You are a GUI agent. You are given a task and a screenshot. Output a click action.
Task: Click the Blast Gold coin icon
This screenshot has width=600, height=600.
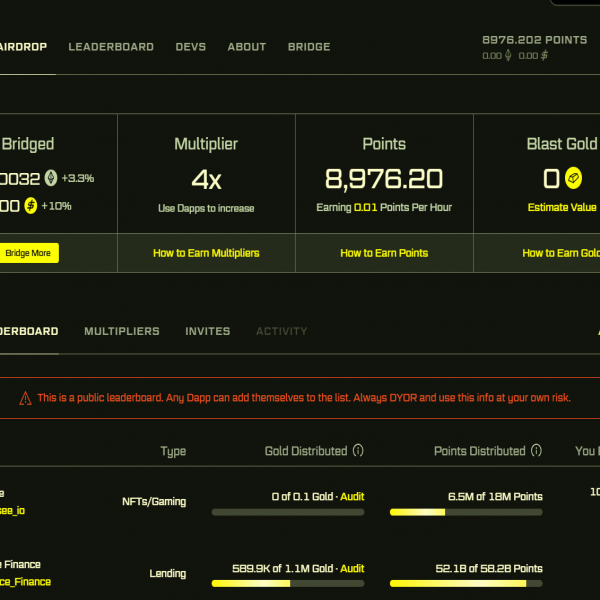[573, 179]
